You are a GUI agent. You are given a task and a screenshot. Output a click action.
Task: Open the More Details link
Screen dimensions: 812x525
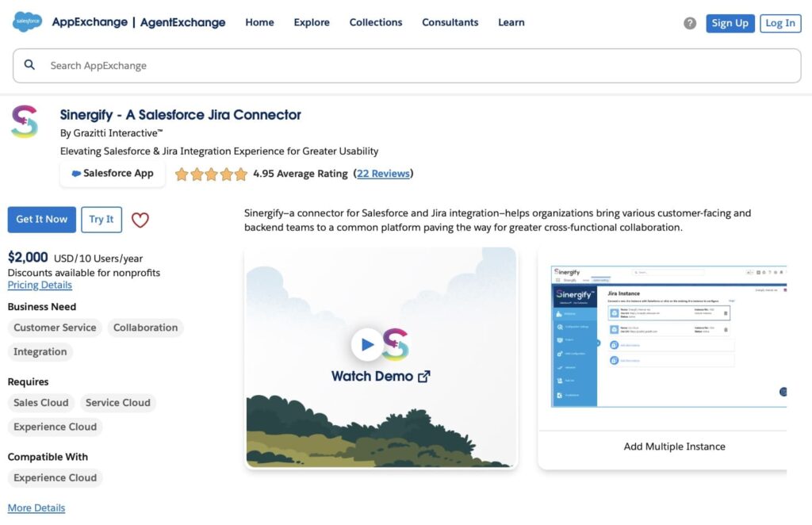(x=36, y=508)
